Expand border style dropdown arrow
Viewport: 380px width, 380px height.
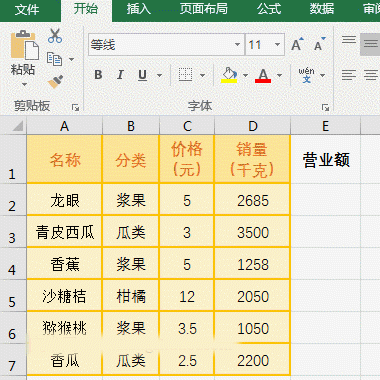(202, 75)
